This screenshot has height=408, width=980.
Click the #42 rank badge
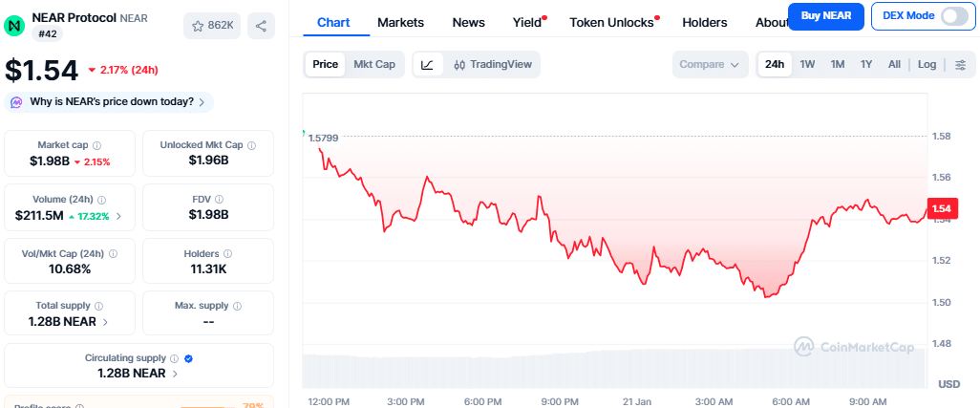pyautogui.click(x=47, y=33)
